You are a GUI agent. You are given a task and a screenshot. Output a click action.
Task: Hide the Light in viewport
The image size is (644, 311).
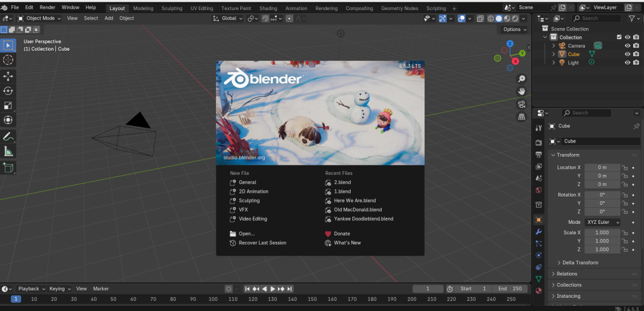click(x=627, y=63)
